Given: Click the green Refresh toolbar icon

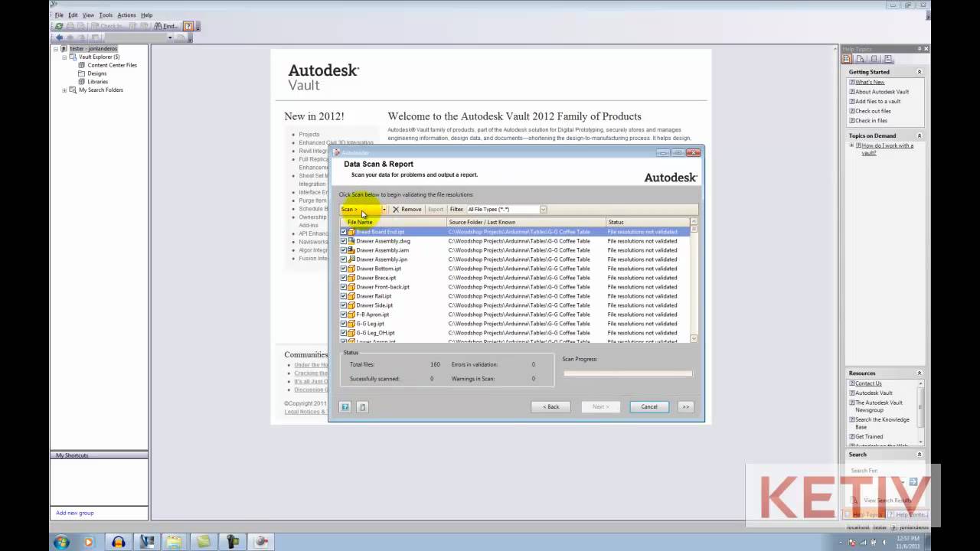Looking at the screenshot, I should [x=59, y=26].
